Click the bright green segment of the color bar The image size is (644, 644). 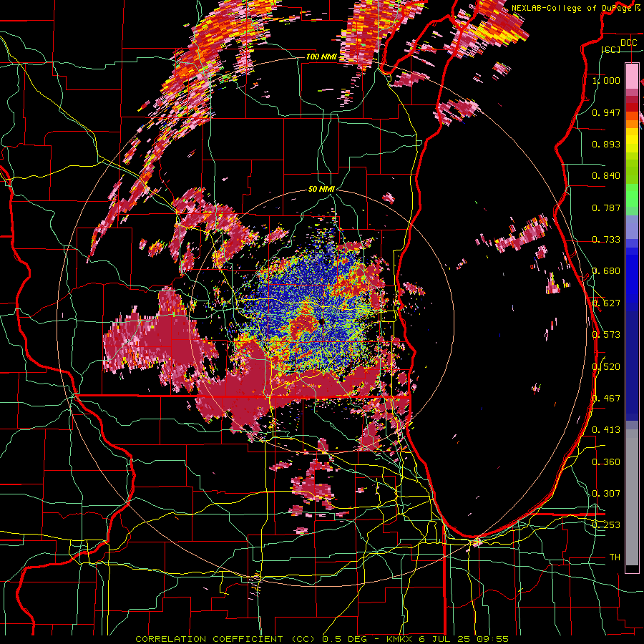(x=632, y=195)
